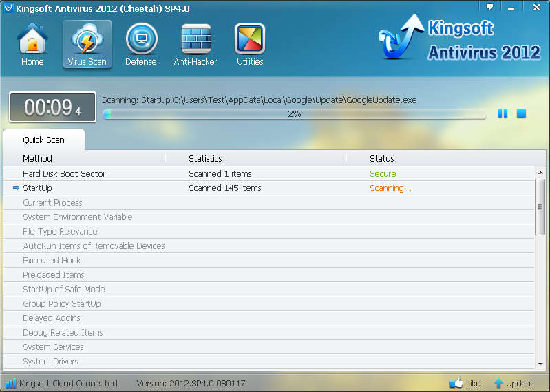
Task: Select the System Drivers row
Action: (x=269, y=361)
